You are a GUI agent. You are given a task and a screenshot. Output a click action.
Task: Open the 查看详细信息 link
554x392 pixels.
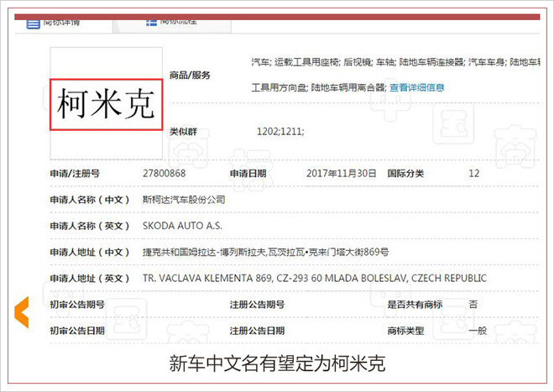[x=416, y=87]
